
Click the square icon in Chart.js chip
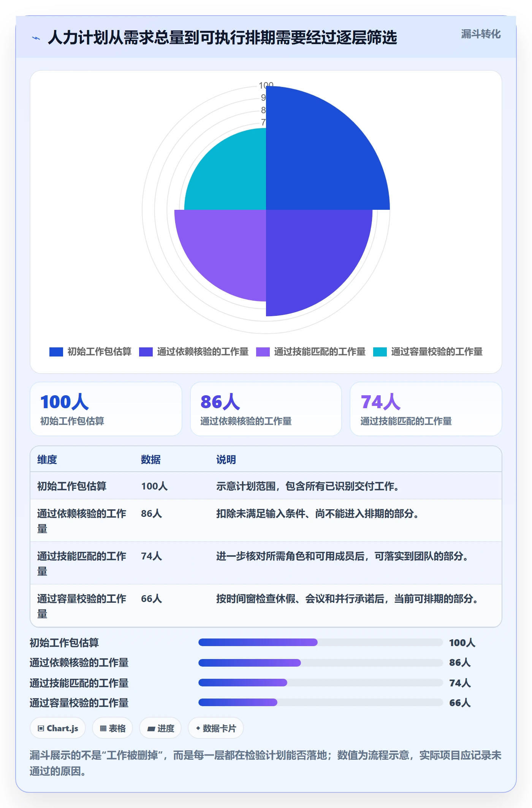[41, 729]
